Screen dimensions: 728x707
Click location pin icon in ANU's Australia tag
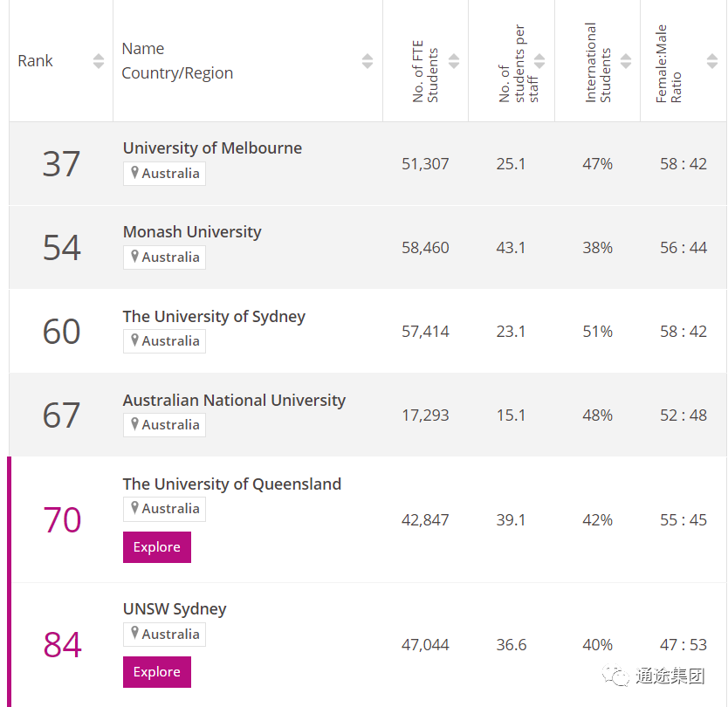click(134, 424)
